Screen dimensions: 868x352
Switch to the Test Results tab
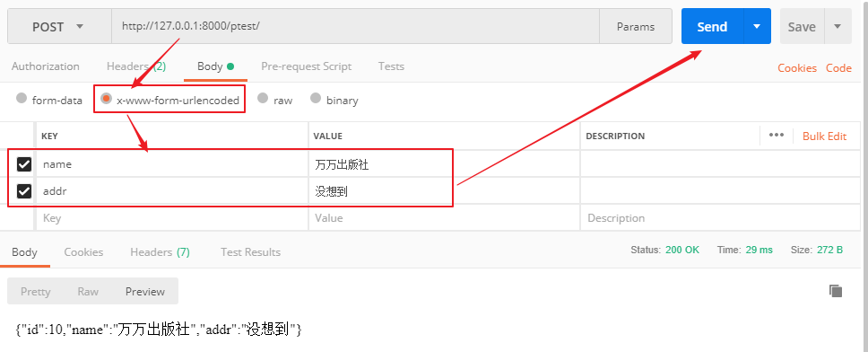(250, 252)
